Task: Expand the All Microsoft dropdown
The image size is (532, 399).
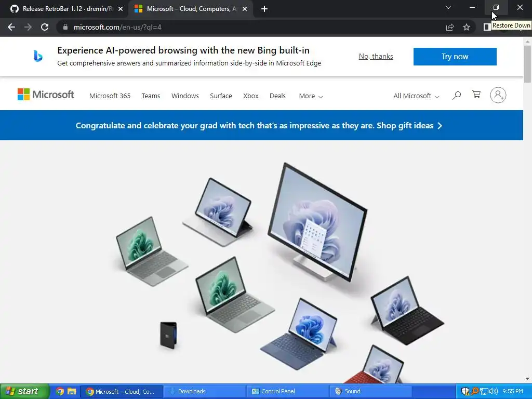Action: [416, 96]
